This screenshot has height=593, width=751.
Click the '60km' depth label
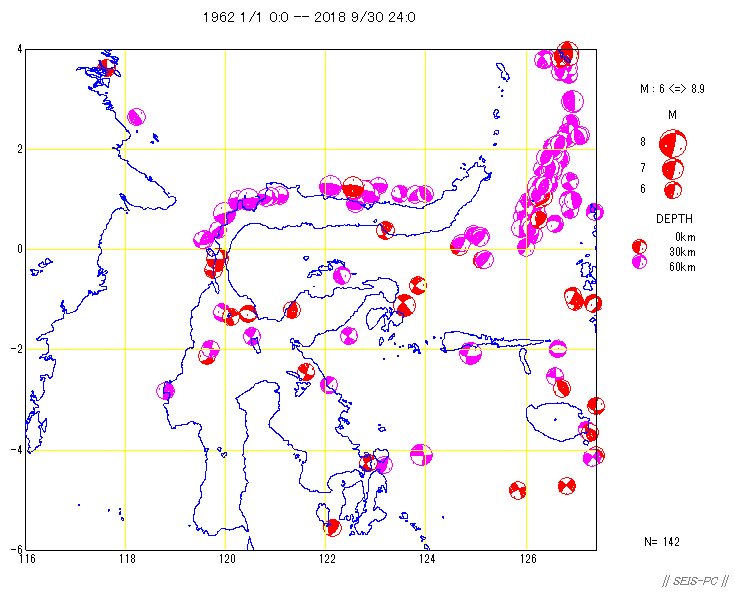[682, 267]
